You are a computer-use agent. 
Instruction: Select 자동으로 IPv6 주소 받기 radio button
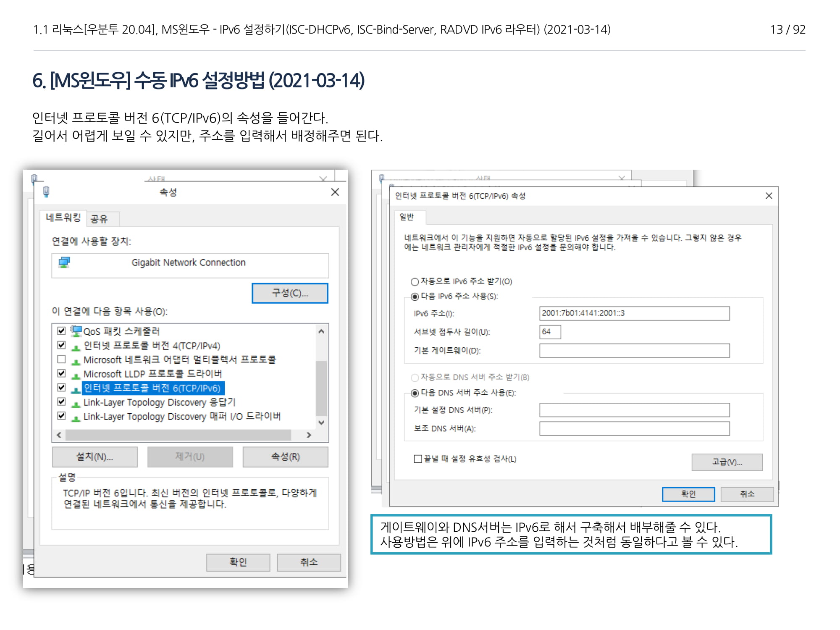click(415, 281)
